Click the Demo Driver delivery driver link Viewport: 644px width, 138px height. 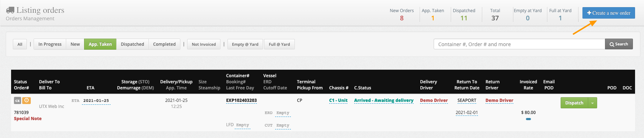coord(434,100)
